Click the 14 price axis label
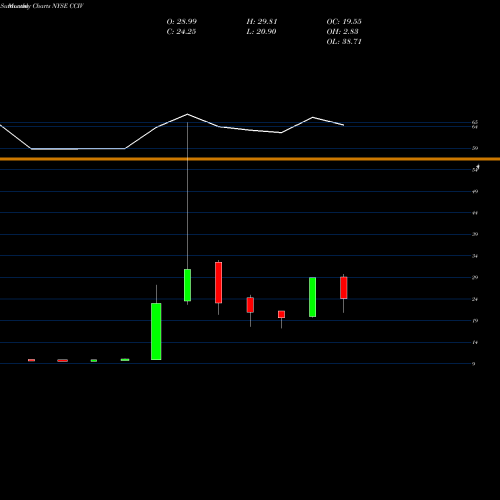The image size is (500, 500). click(475, 342)
